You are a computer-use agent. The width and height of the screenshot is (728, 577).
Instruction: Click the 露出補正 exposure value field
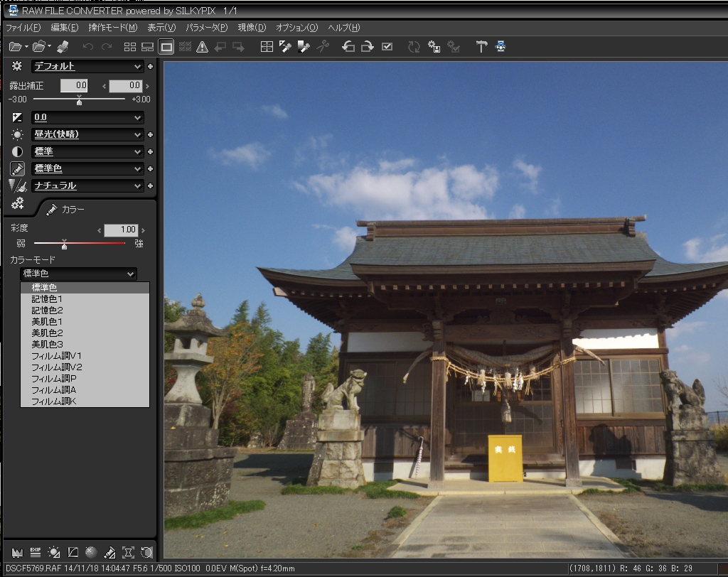coord(74,85)
